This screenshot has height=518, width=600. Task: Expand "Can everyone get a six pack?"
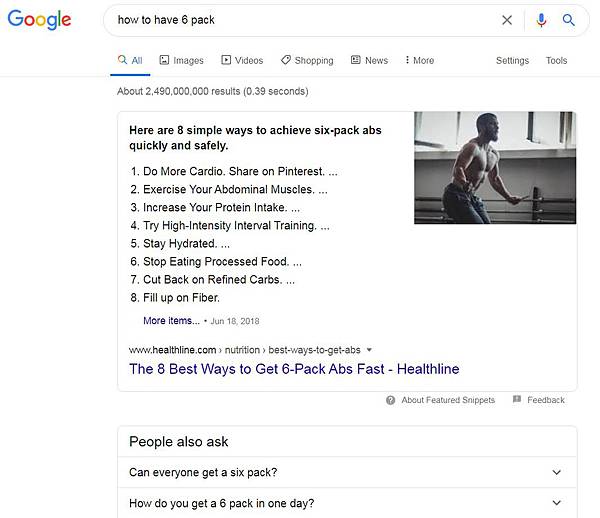(347, 472)
